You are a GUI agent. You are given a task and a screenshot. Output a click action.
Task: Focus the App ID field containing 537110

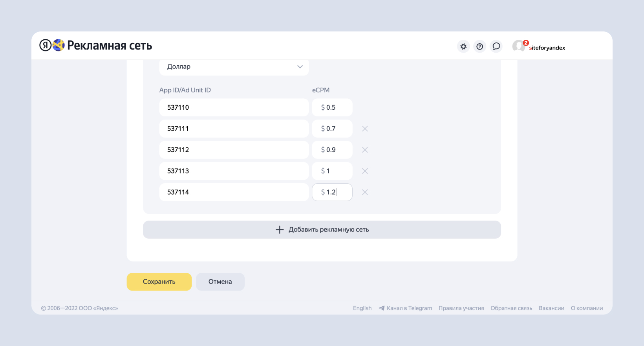click(234, 107)
